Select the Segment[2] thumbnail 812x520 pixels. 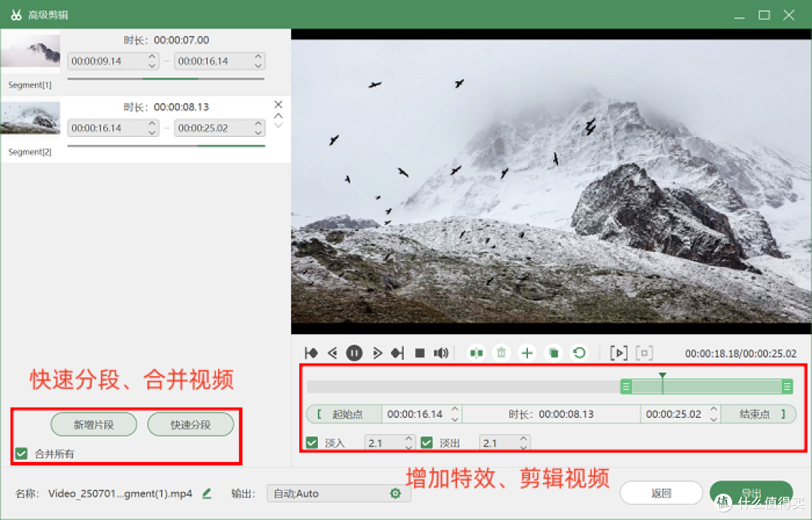tap(31, 118)
